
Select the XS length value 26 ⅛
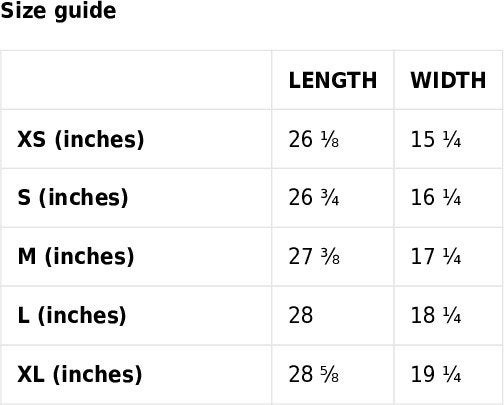(x=314, y=139)
